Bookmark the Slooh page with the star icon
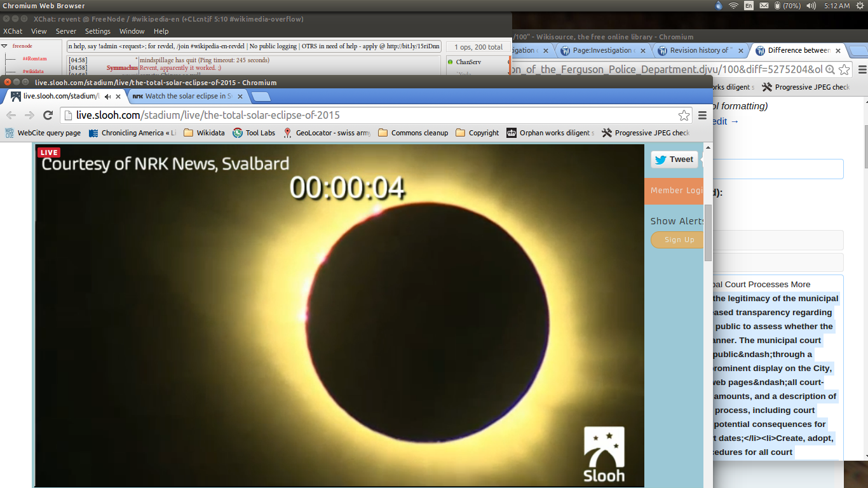868x488 pixels. (684, 115)
